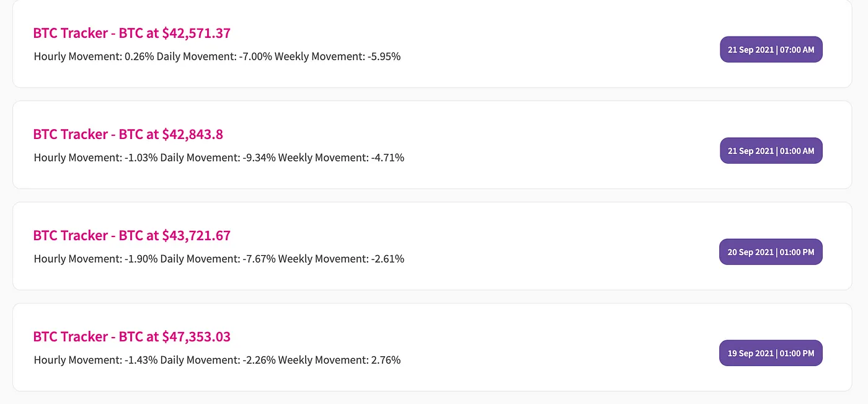868x404 pixels.
Task: Click the Weekly Movement -5.95% text
Action: (337, 56)
